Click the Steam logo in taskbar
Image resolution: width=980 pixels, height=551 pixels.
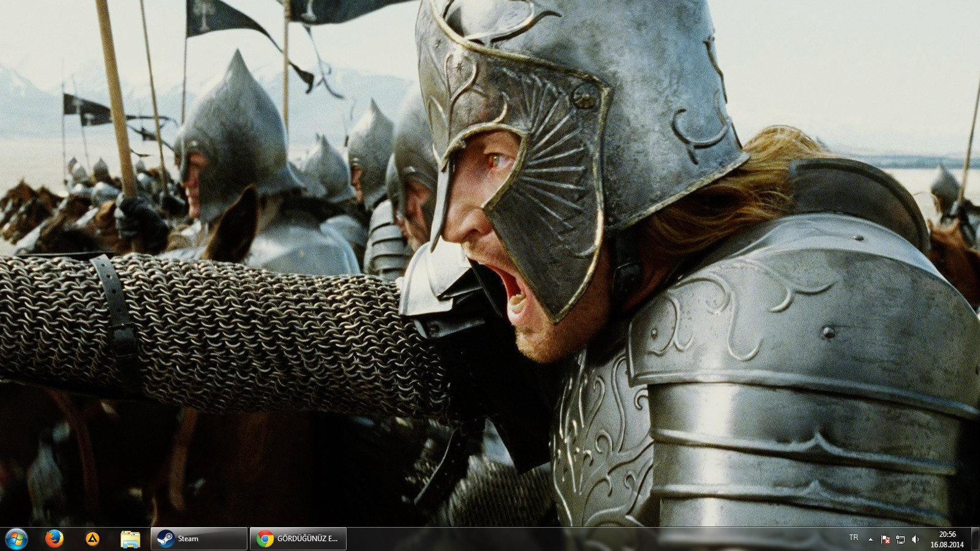coord(165,539)
